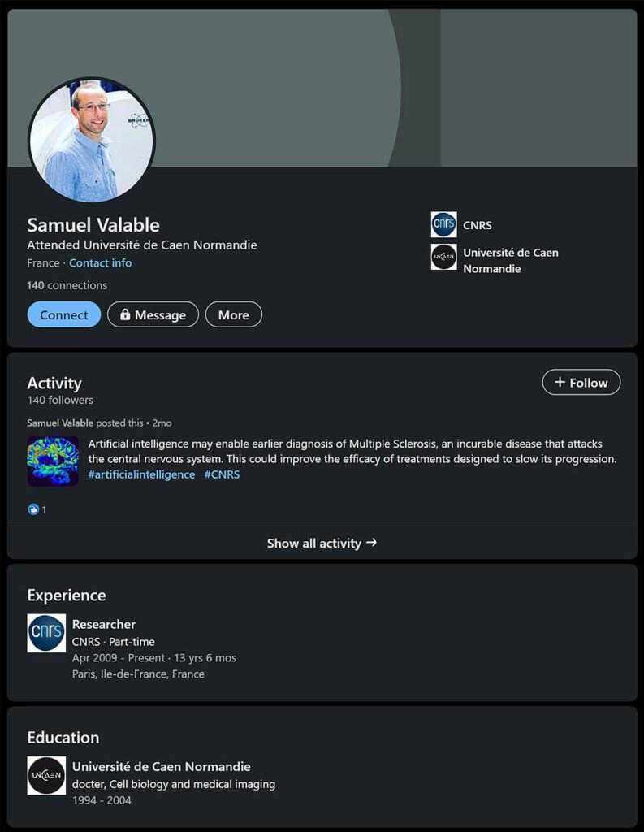
Task: Open the Contact info link
Action: click(100, 262)
